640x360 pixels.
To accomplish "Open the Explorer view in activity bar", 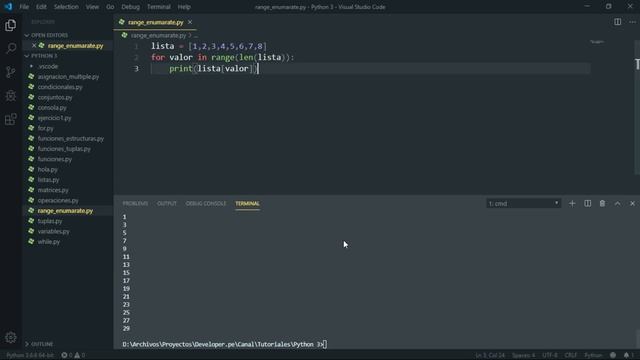I will pyautogui.click(x=11, y=25).
